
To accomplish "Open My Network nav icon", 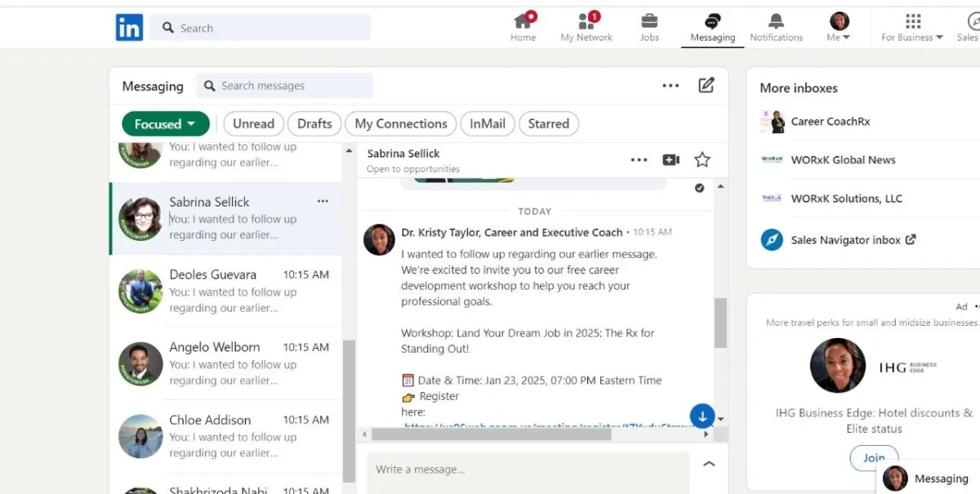I will (x=586, y=27).
